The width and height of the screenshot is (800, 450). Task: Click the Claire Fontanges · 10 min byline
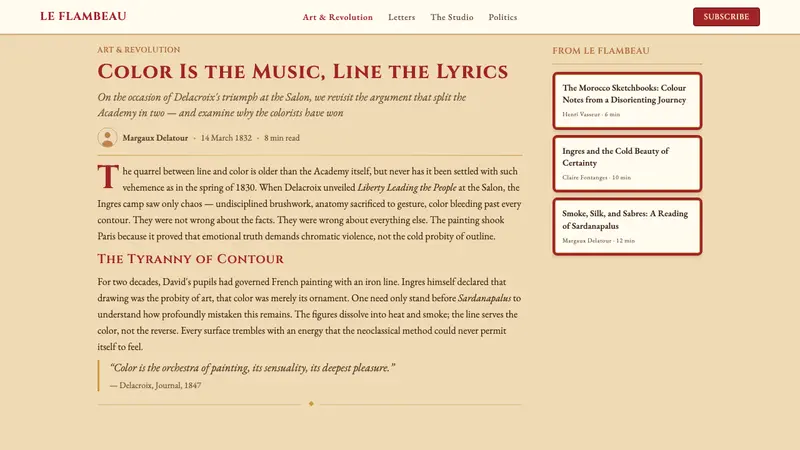(x=596, y=178)
